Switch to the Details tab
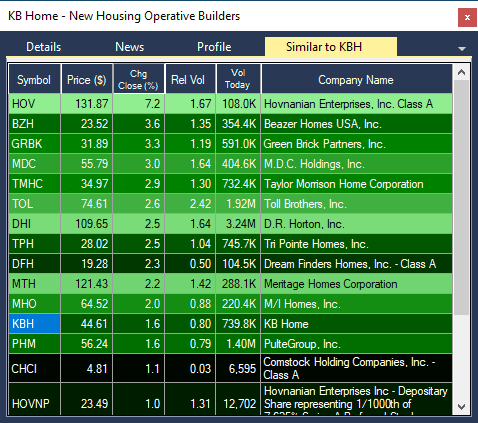The width and height of the screenshot is (478, 423). 44,47
